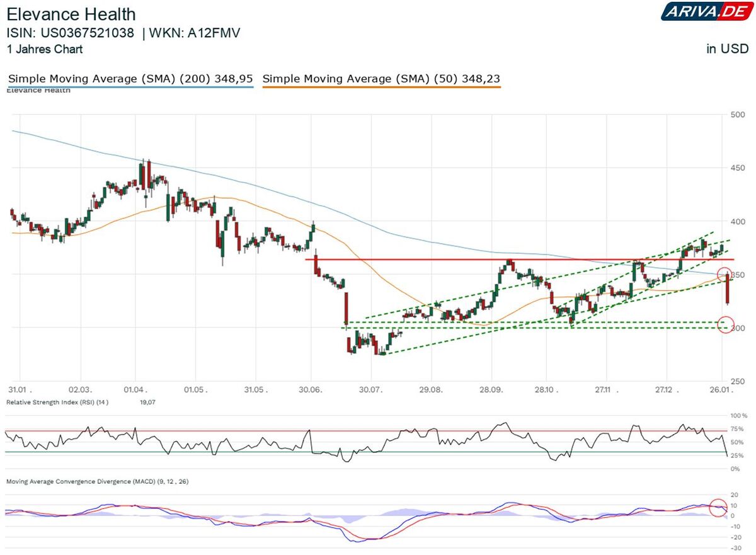Click the RSI value 19,07

coord(146,401)
